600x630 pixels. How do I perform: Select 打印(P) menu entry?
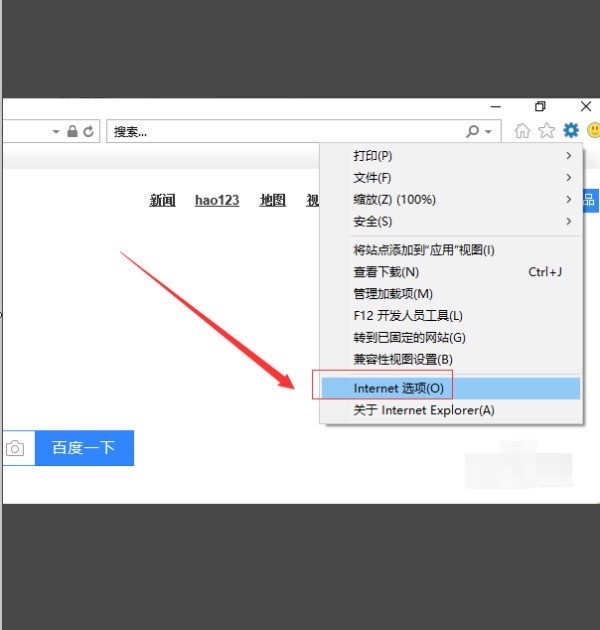click(451, 155)
